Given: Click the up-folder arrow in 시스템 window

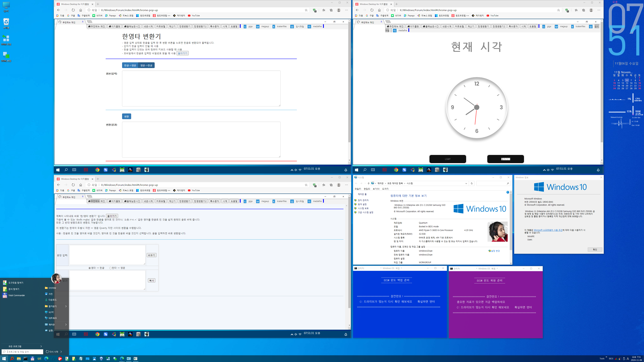Looking at the screenshot, I should click(368, 183).
